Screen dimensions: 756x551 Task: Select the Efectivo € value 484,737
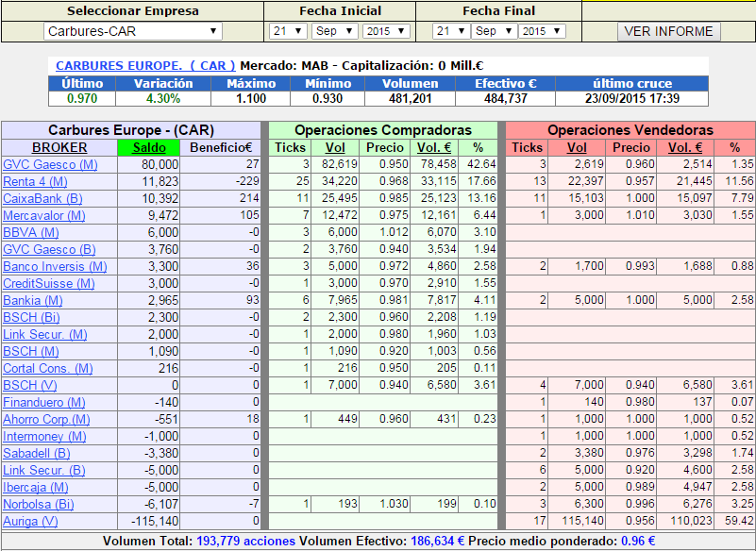(x=506, y=99)
